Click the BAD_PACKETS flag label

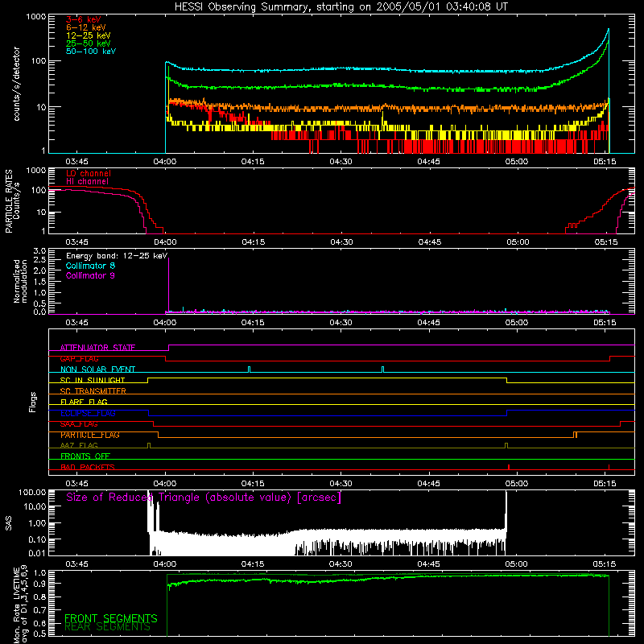click(88, 467)
